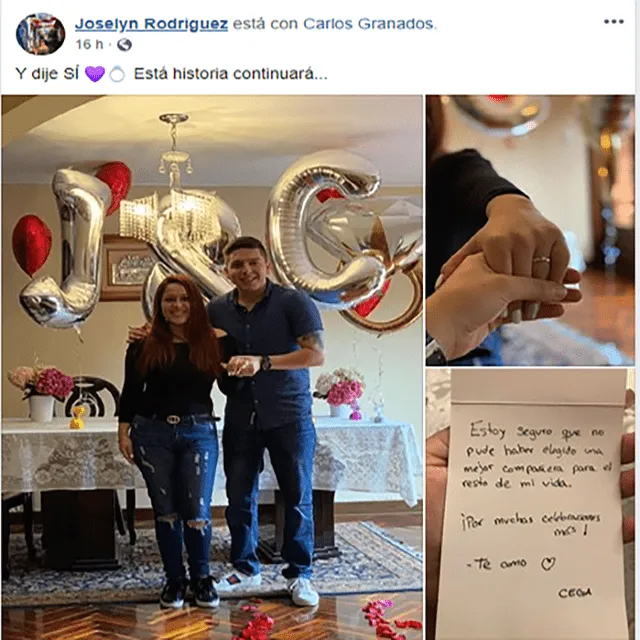The width and height of the screenshot is (640, 640).
Task: Click the red heart balloon on left
Action: click(x=32, y=245)
